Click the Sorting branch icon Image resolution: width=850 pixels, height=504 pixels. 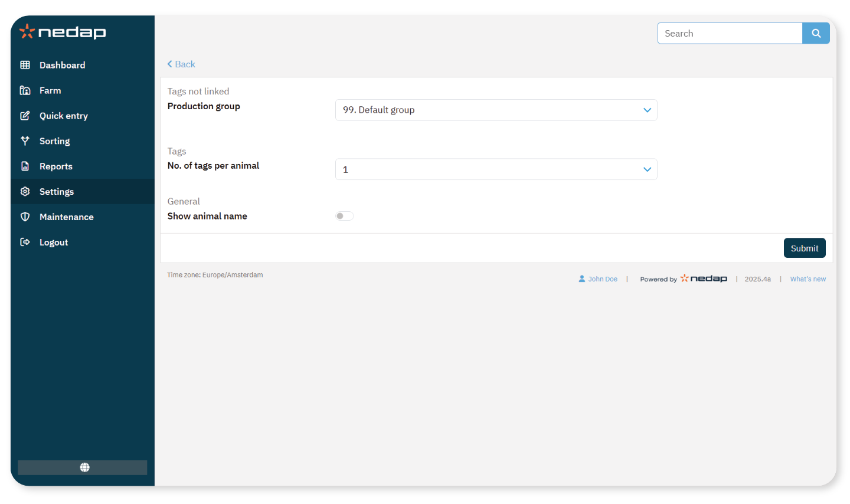tap(25, 141)
